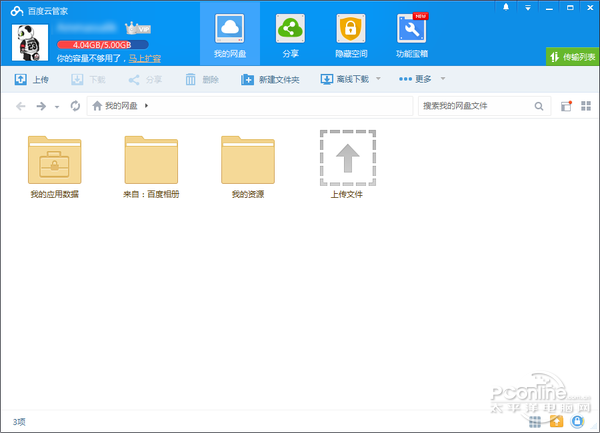Viewport: 600px width, 433px height.
Task: Open the 我的应用数据 folder
Action: 55,160
